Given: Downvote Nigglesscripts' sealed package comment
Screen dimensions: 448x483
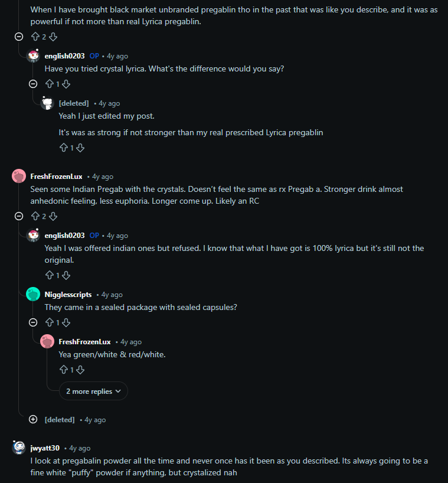Looking at the screenshot, I should pos(66,322).
